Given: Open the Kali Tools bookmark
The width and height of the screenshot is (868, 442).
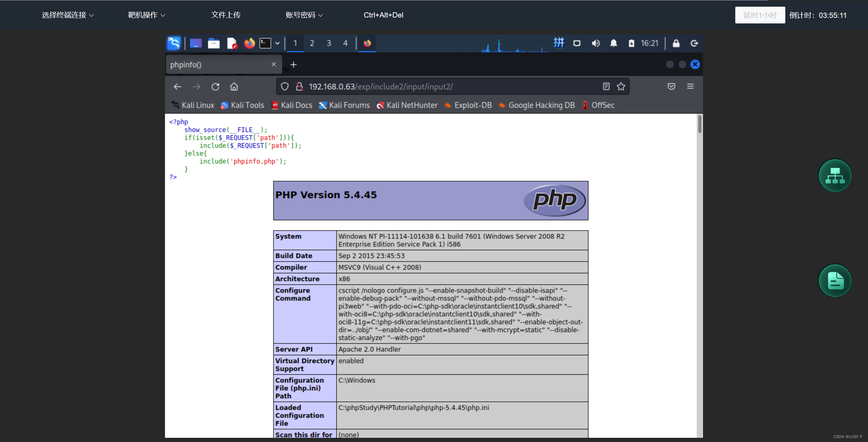Looking at the screenshot, I should point(242,105).
